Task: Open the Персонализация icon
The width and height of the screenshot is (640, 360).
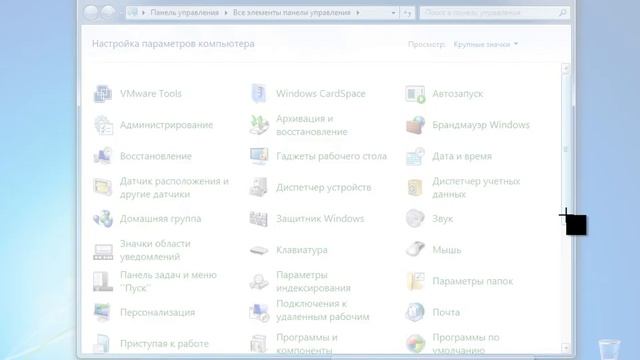Action: 102,313
